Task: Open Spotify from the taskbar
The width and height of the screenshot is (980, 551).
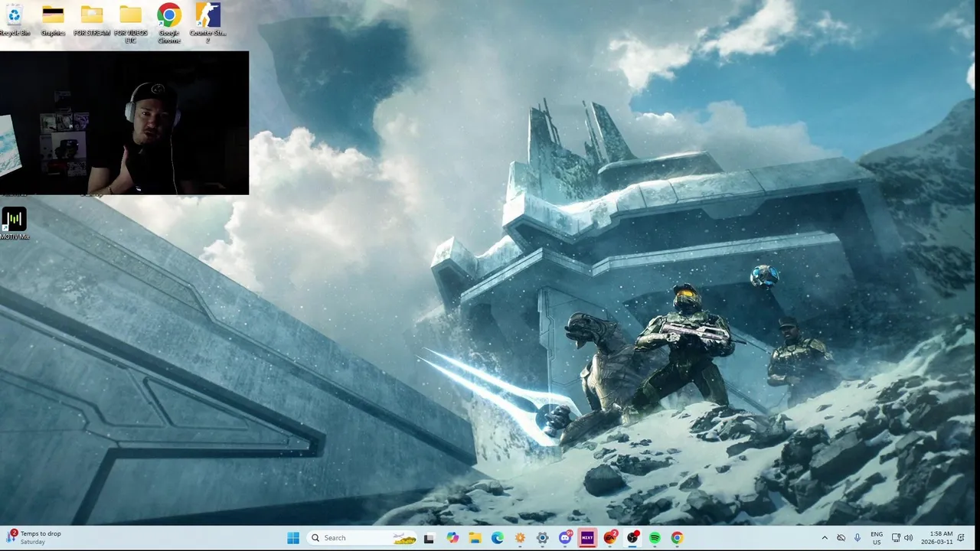Action: point(655,538)
